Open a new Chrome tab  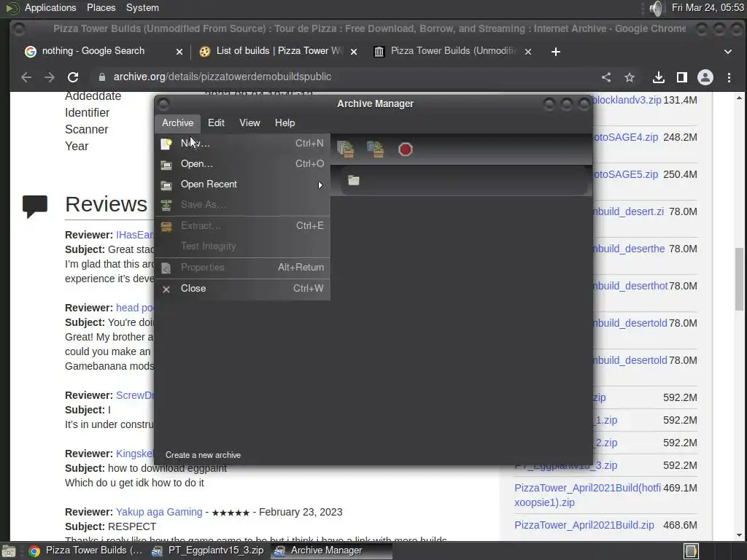coord(555,52)
